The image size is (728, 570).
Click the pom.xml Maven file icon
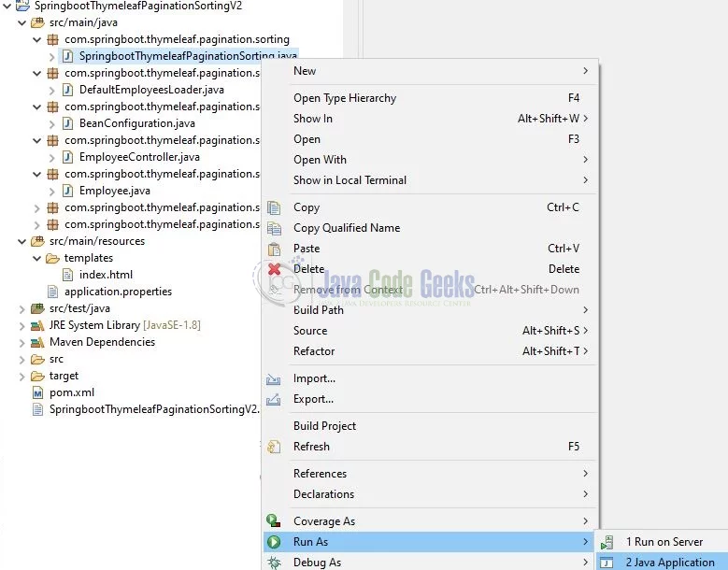click(x=37, y=392)
